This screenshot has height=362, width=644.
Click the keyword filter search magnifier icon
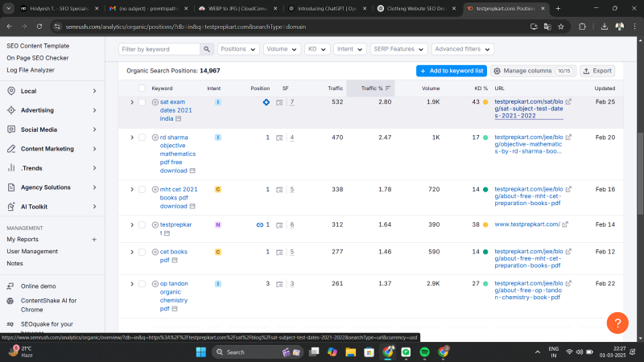(207, 49)
